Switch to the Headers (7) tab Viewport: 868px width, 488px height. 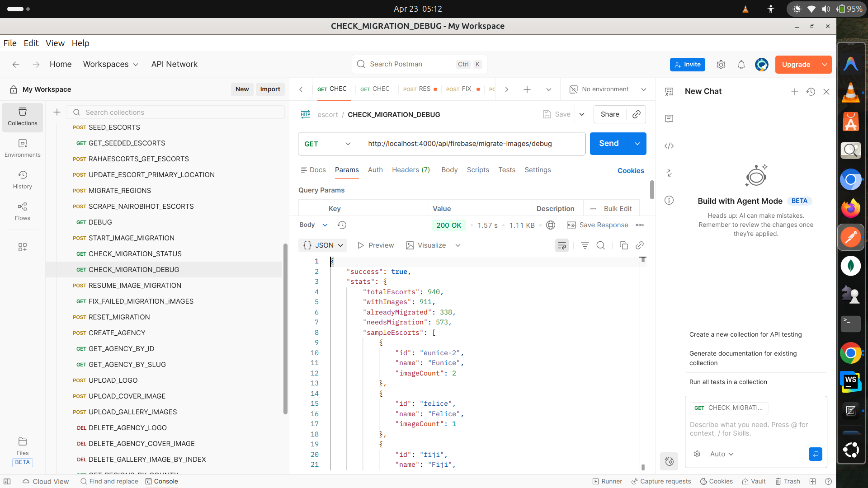(x=411, y=170)
